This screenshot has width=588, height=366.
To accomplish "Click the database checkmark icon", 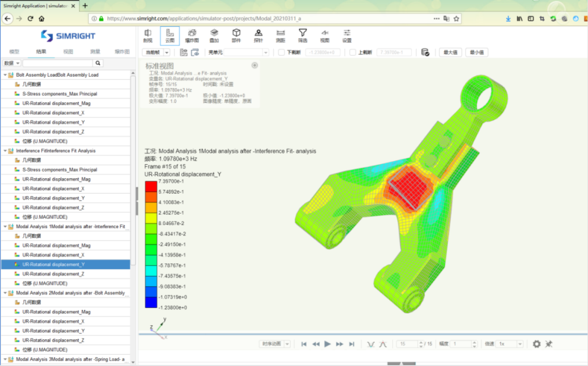I will point(425,52).
